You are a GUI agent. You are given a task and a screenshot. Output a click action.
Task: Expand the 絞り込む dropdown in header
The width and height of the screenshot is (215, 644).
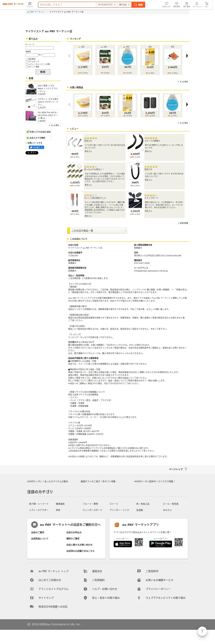[124, 5]
